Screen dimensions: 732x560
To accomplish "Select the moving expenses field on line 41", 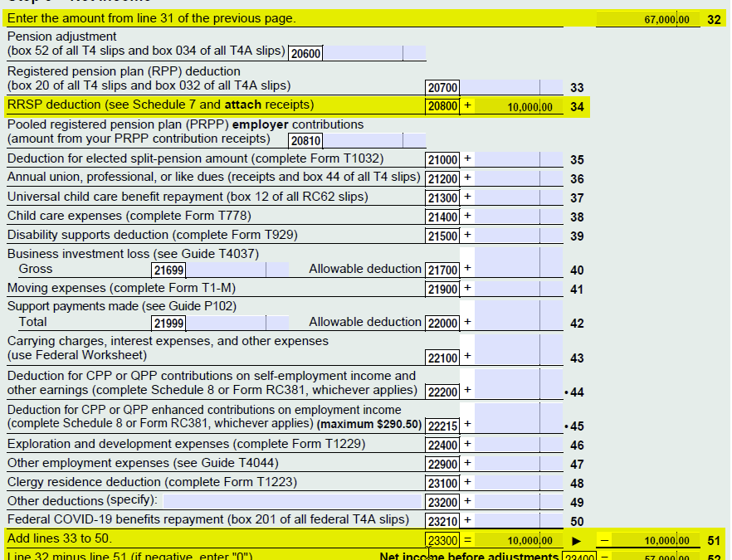I will point(519,289).
